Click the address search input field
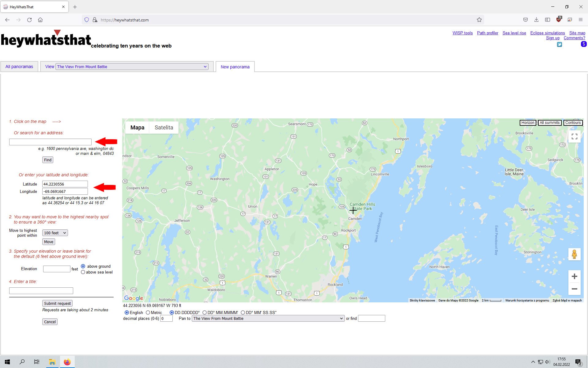The height and width of the screenshot is (368, 588). (x=50, y=142)
